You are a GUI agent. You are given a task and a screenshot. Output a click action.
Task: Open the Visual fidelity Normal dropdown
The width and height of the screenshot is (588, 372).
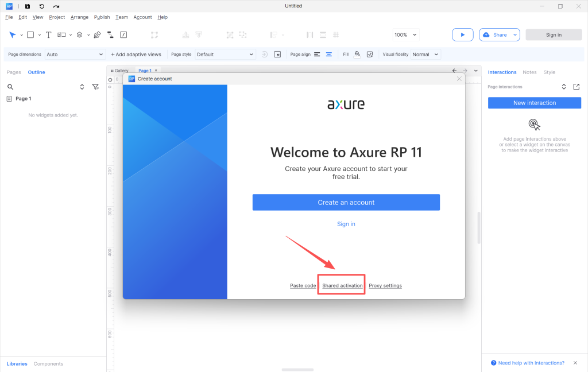(425, 55)
